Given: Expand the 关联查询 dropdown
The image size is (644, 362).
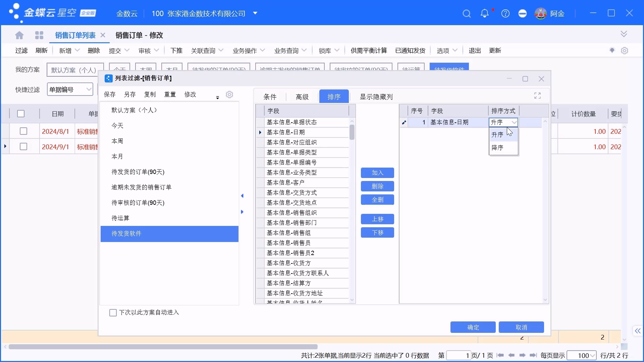Looking at the screenshot, I should click(221, 50).
